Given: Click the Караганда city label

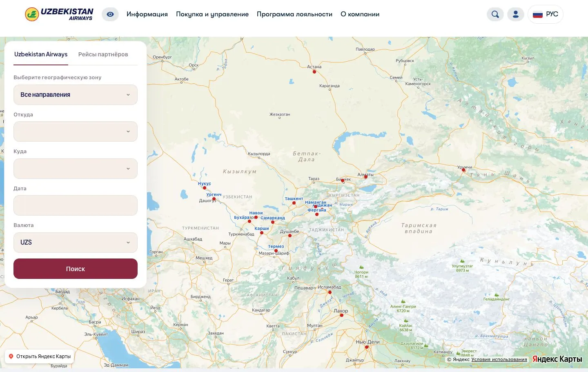Looking at the screenshot, I should coord(330,86).
